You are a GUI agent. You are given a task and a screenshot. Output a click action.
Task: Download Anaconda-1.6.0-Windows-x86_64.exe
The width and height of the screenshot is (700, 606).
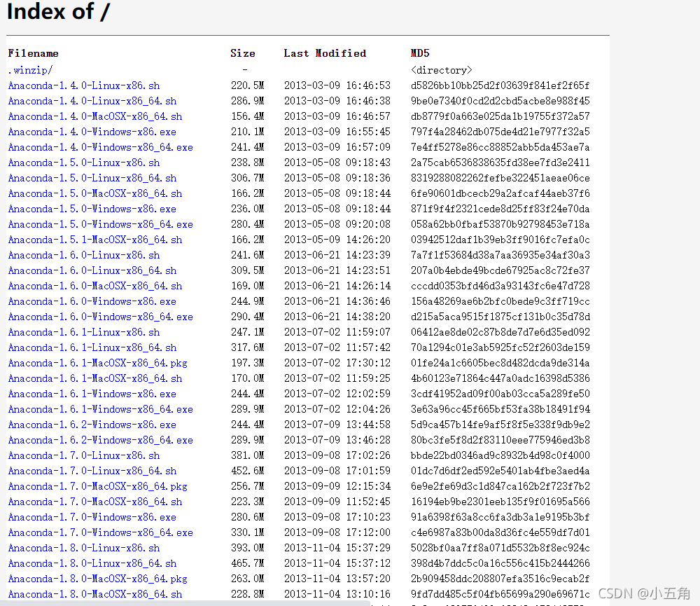point(100,317)
